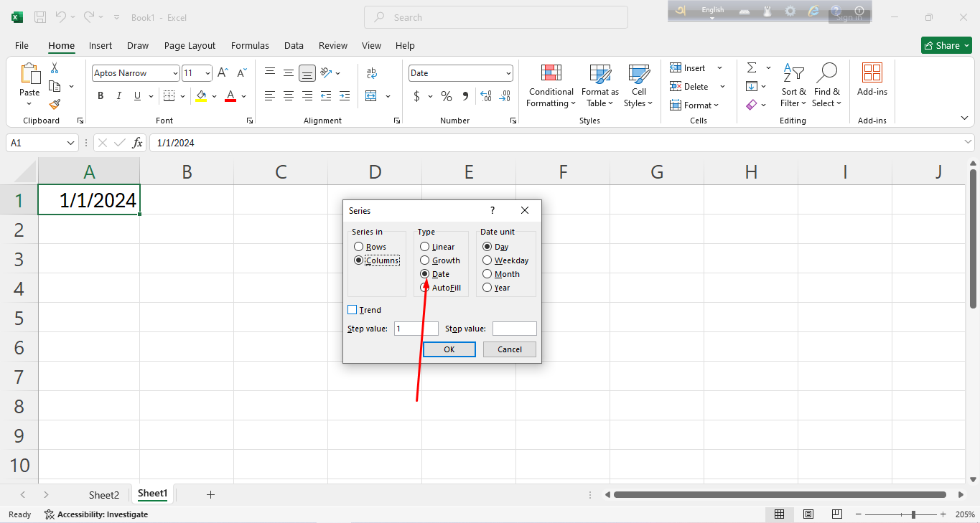Apply bold formatting with the B icon
980x523 pixels.
101,96
